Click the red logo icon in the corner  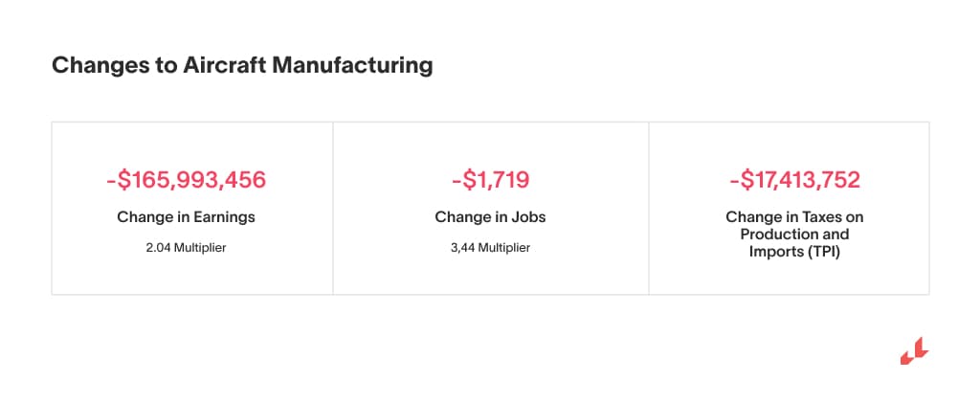[914, 351]
